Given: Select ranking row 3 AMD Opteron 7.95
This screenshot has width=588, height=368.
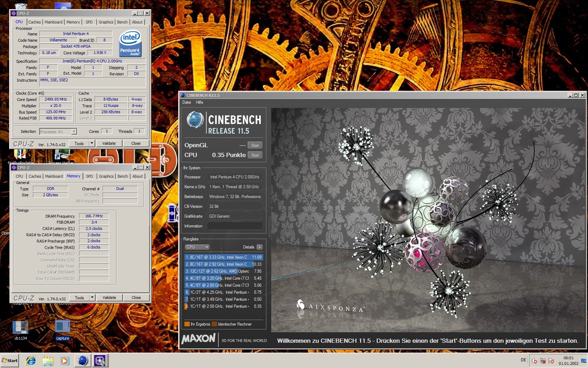Looking at the screenshot, I should [x=223, y=271].
